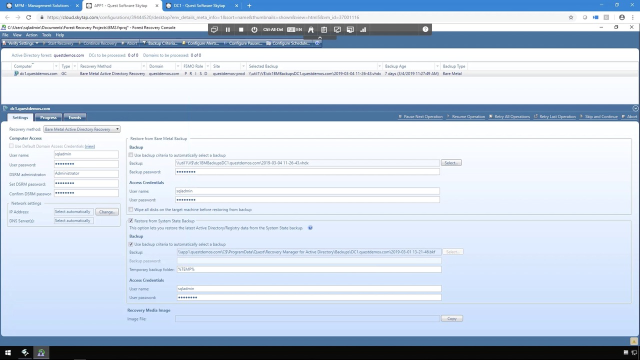Viewport: 640px width, 360px height.
Task: Open the File menu
Action: [x=5, y=35]
